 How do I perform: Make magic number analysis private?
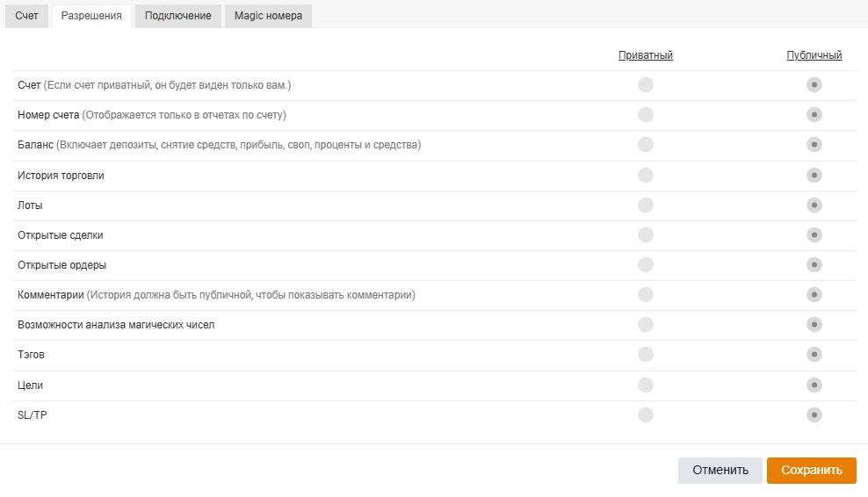tap(646, 325)
